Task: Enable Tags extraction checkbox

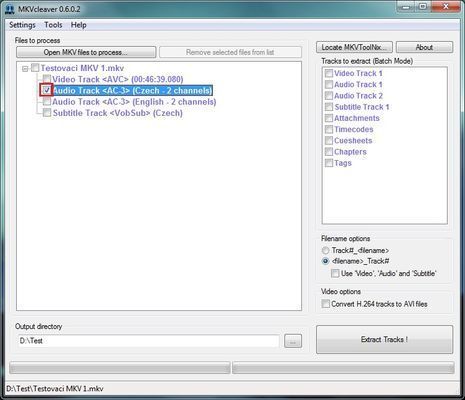Action: click(x=329, y=163)
